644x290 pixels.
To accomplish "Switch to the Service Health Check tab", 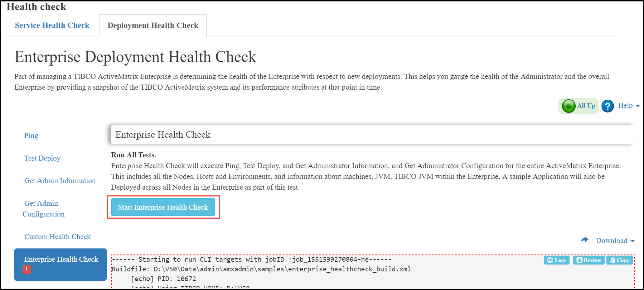I will (x=52, y=25).
